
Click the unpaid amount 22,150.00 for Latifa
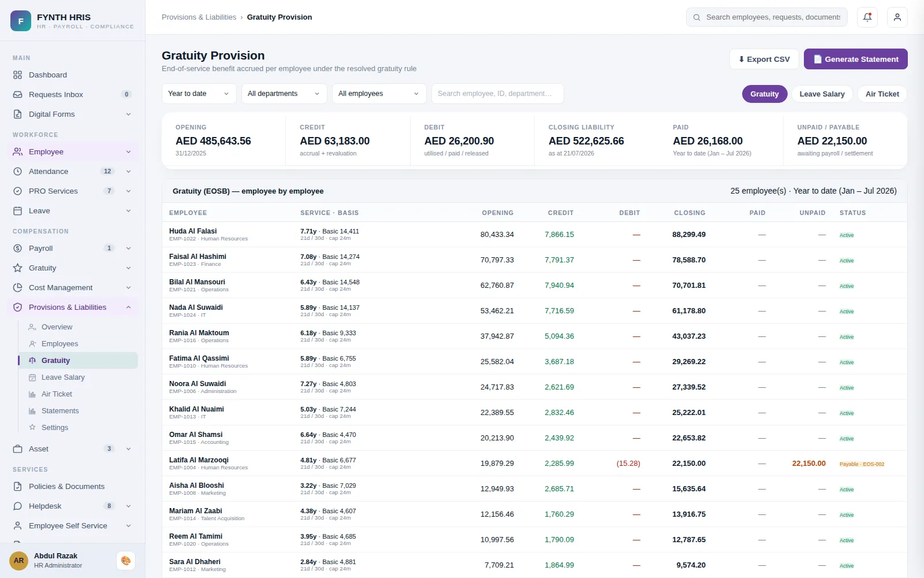pos(808,464)
